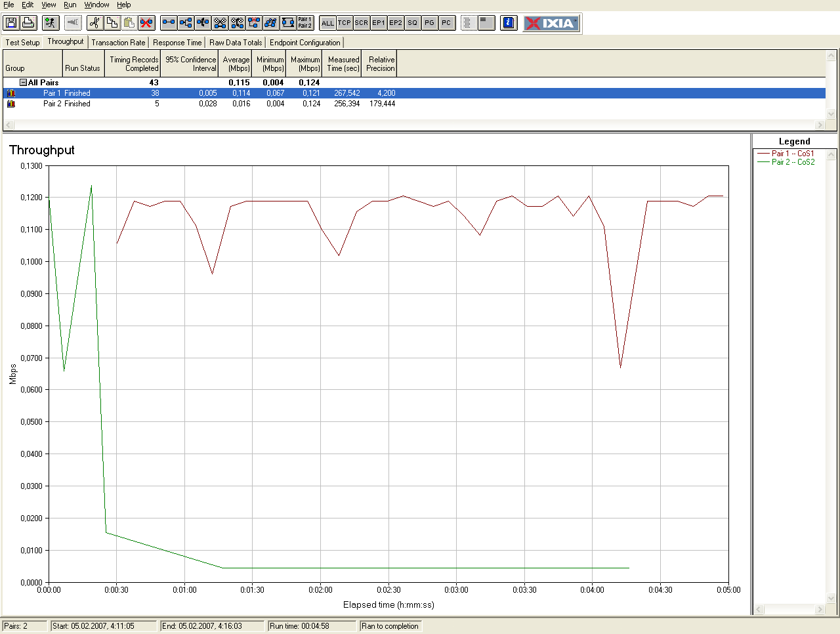Toggle the EP2 grouping button

[396, 23]
